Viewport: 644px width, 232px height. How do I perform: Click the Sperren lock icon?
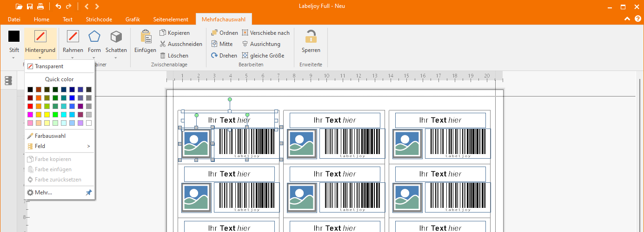pyautogui.click(x=311, y=36)
